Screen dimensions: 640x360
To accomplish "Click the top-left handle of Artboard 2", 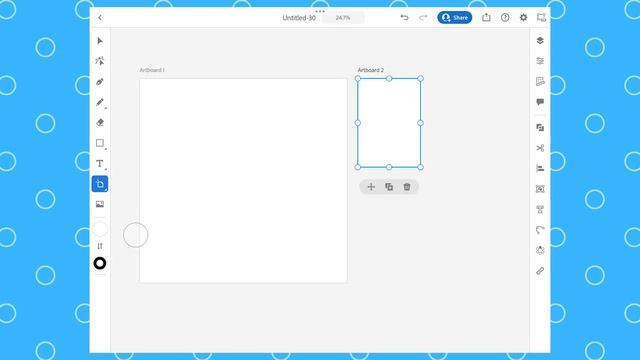I will (x=358, y=78).
